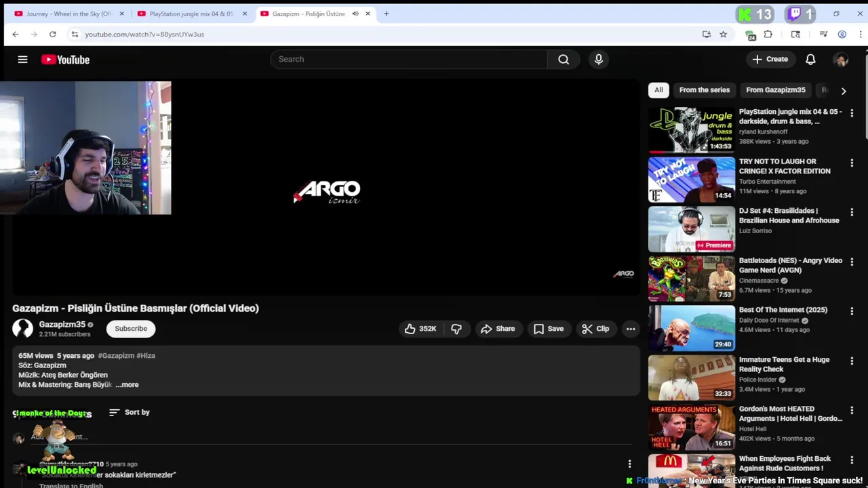Like the video (352K)
868x488 pixels.
420,329
